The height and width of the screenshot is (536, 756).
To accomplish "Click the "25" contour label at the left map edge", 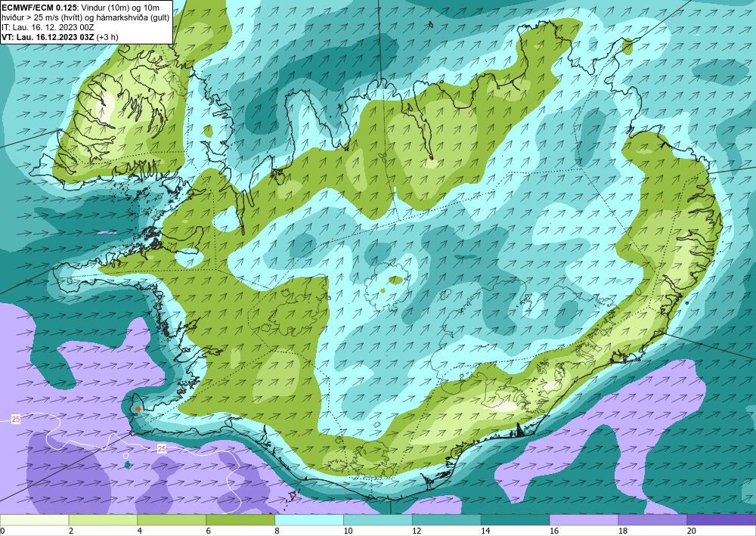I will click(16, 420).
